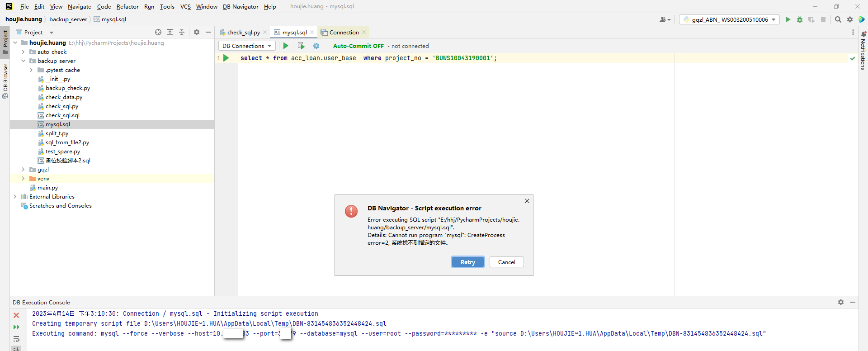Start debugging with the bug icon

click(800, 19)
